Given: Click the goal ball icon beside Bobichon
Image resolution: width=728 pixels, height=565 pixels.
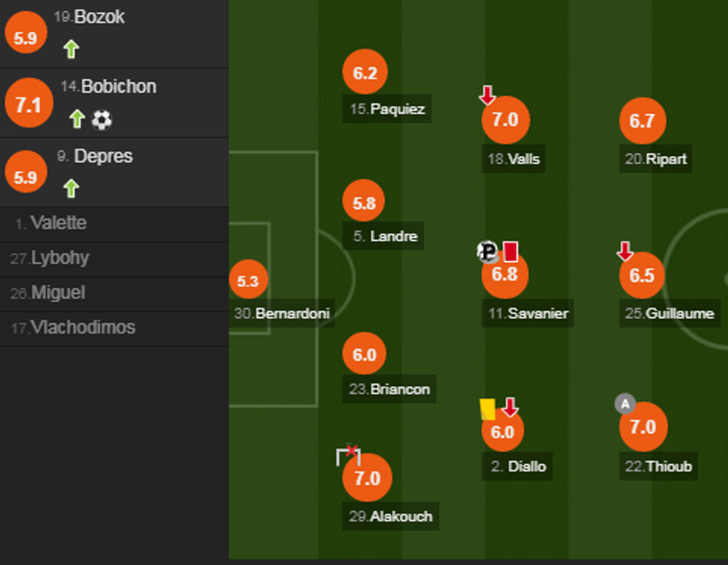Looking at the screenshot, I should (x=102, y=120).
